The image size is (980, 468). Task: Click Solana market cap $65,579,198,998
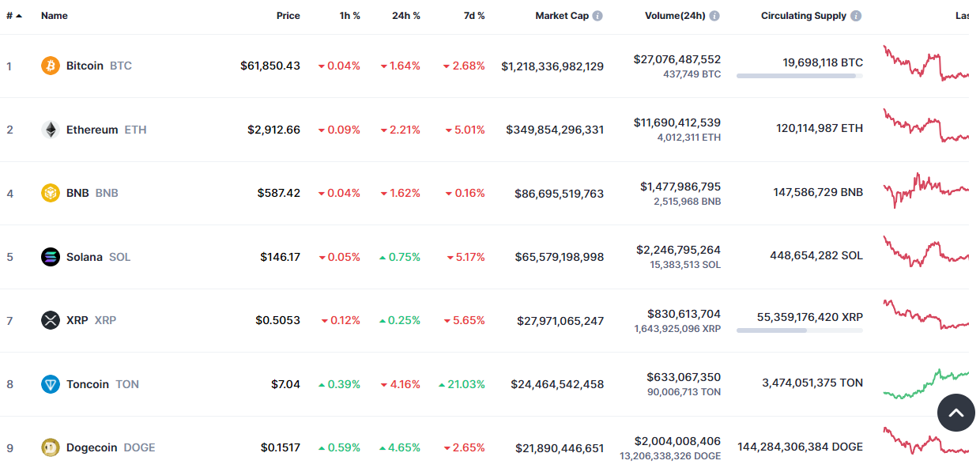coord(560,257)
